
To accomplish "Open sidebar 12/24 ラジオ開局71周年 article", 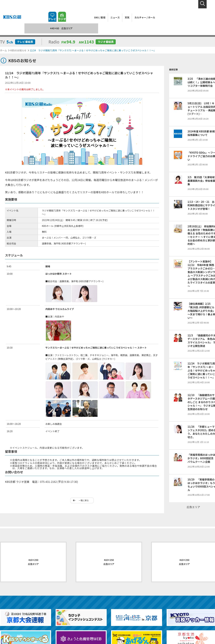I will point(201,370).
